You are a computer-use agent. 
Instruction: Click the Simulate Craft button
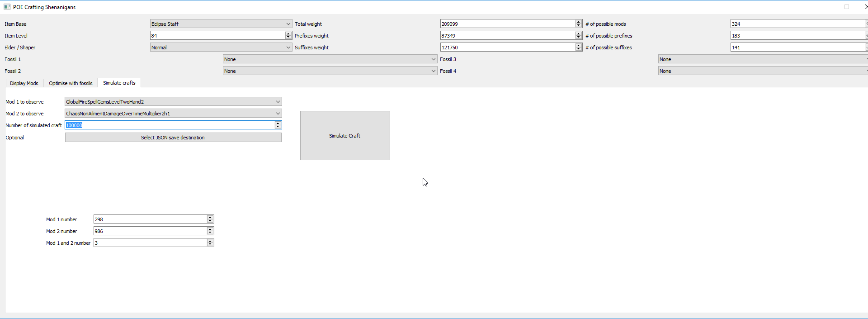(x=345, y=136)
